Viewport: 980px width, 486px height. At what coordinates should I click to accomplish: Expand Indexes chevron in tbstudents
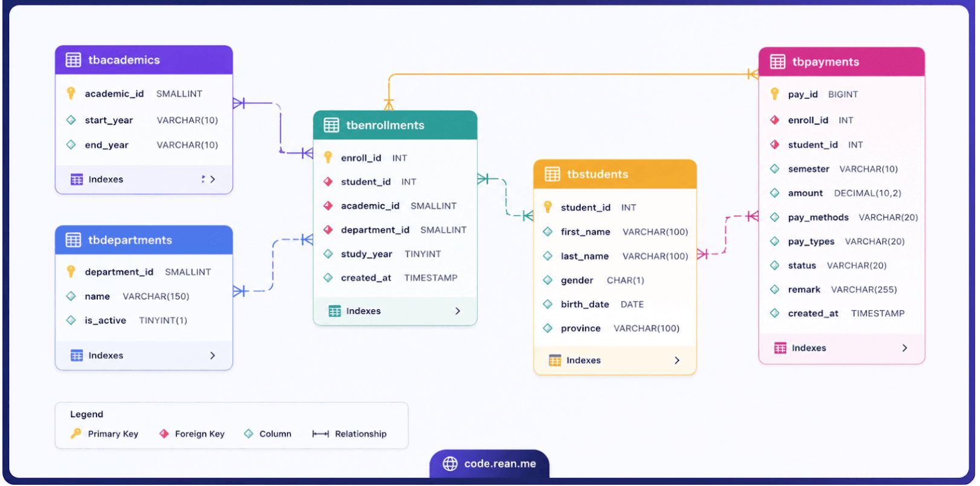677,360
